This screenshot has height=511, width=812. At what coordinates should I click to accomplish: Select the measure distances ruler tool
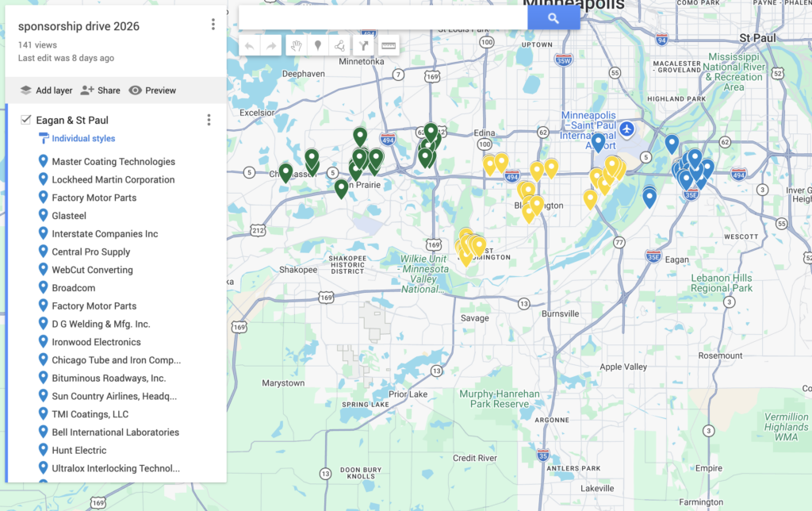pos(388,46)
